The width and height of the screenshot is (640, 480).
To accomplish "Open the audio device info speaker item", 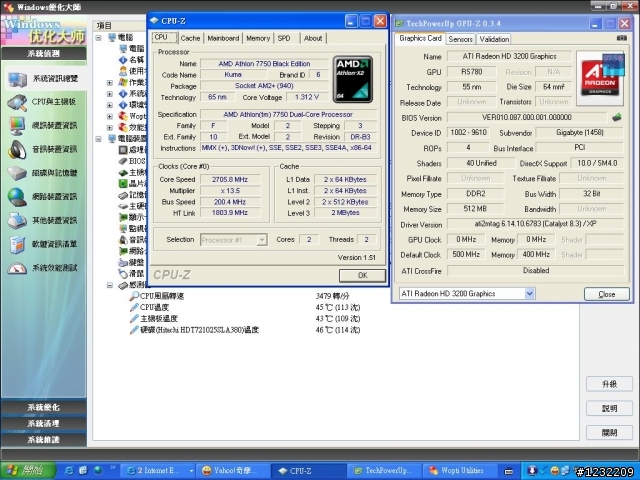I will click(44, 149).
